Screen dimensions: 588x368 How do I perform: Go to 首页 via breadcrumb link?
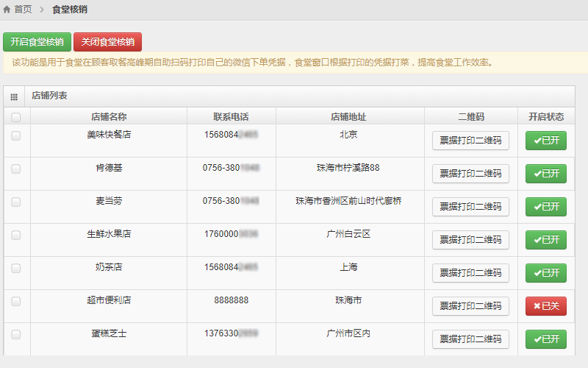tap(24, 10)
